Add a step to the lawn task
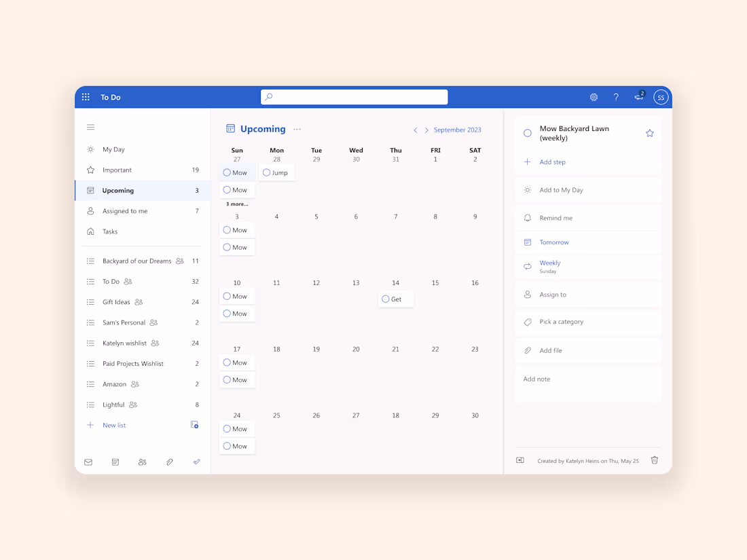This screenshot has height=560, width=747. [552, 162]
